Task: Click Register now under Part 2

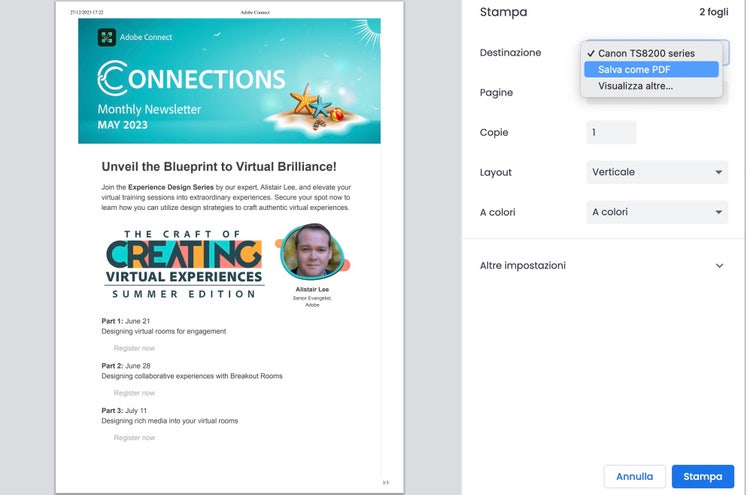Action: coord(134,393)
